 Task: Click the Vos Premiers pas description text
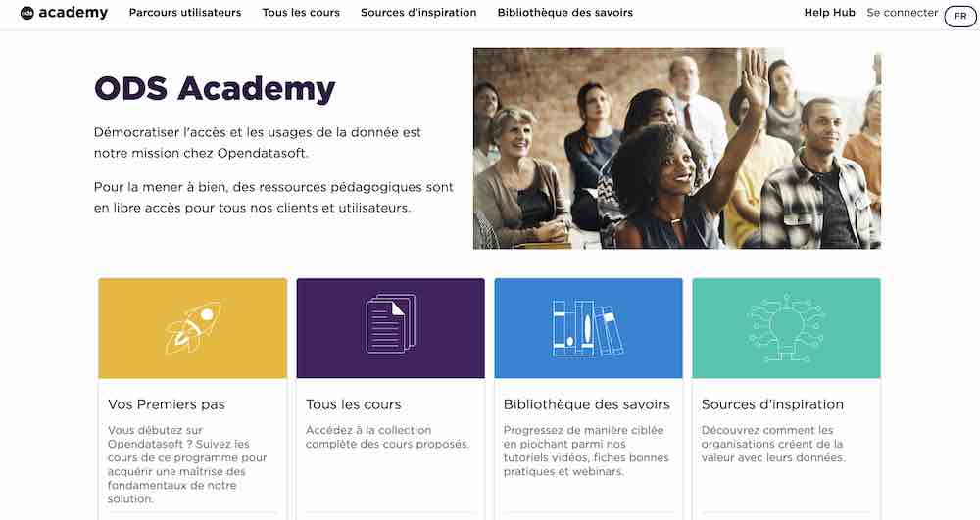pos(187,464)
